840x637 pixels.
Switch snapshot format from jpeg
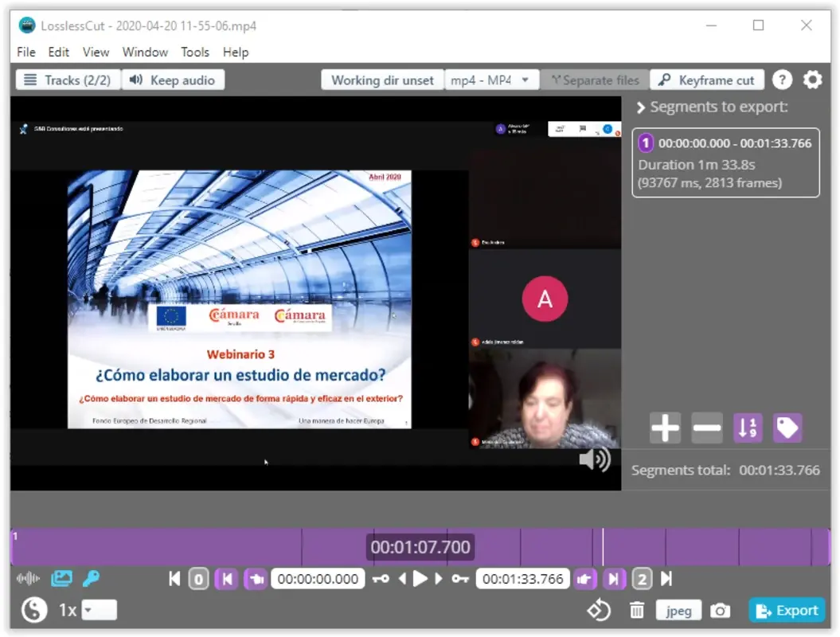(x=678, y=610)
